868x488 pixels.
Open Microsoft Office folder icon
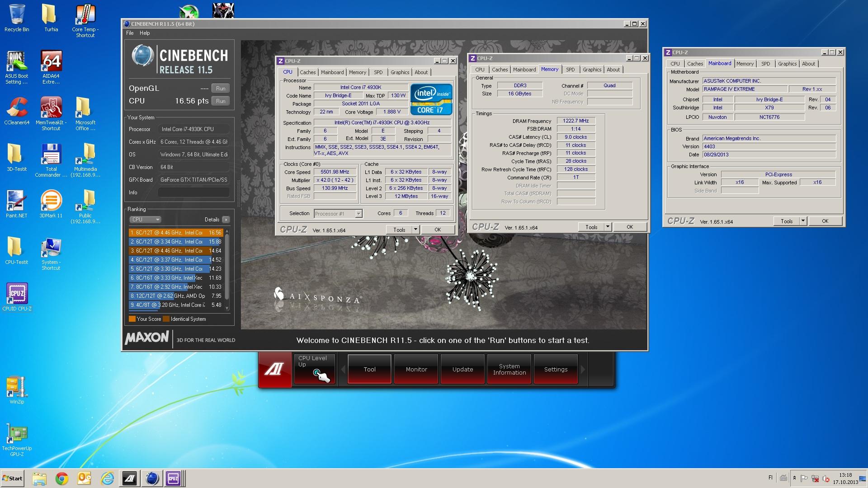pyautogui.click(x=85, y=114)
